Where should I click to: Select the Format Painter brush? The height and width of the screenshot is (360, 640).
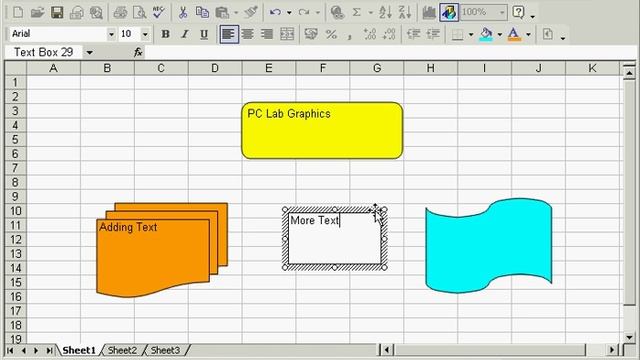pyautogui.click(x=251, y=13)
